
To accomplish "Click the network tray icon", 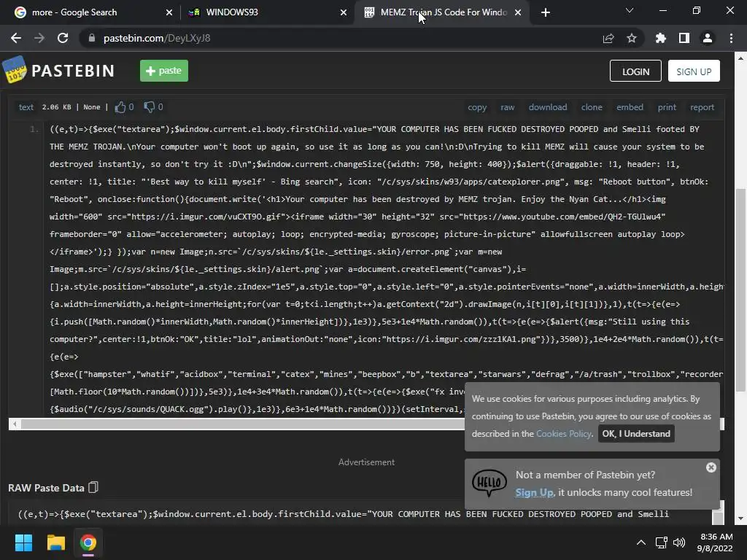I will coord(661,542).
